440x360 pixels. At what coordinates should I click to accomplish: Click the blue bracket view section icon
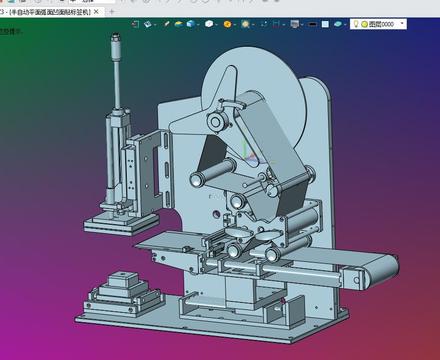(276, 24)
